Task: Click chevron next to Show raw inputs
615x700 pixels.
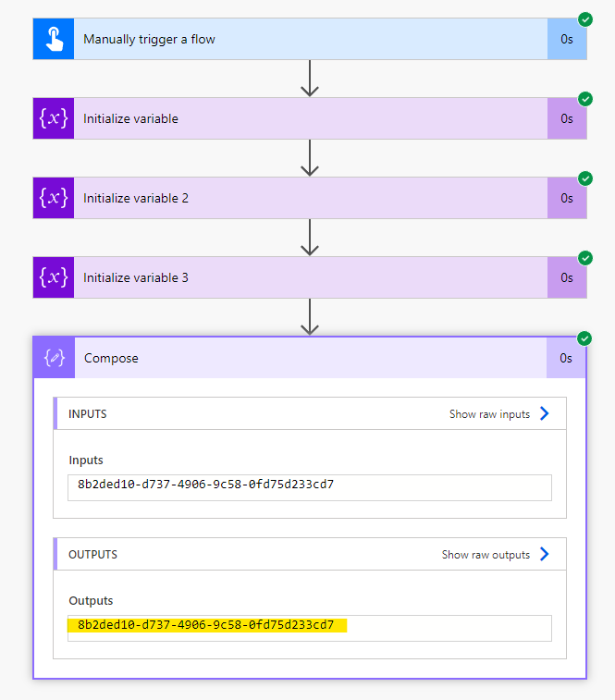Action: pyautogui.click(x=545, y=413)
